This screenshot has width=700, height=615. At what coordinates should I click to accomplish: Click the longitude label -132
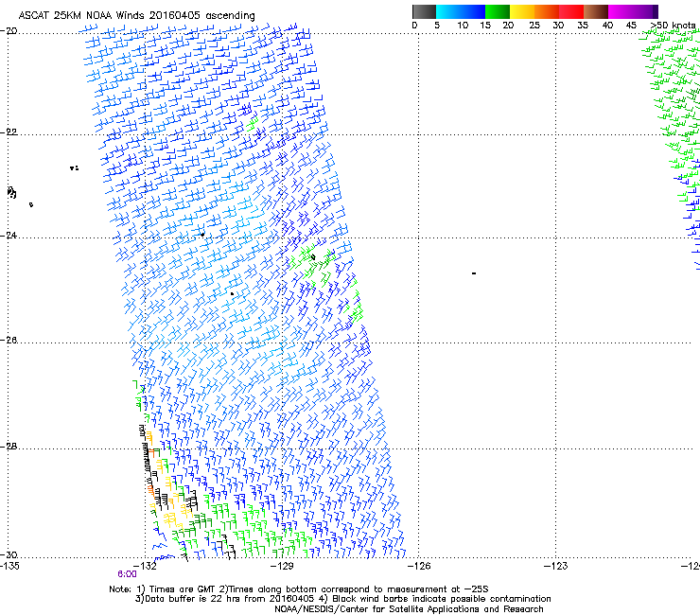click(x=146, y=566)
